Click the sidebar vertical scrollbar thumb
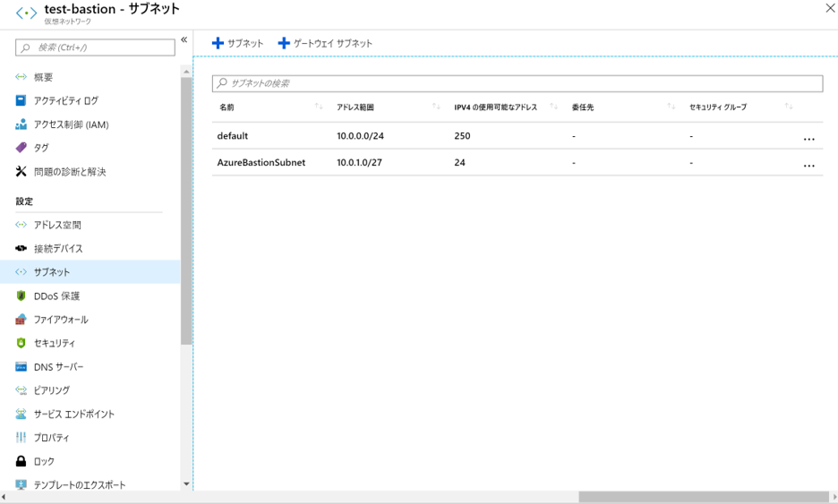Image resolution: width=838 pixels, height=504 pixels. (186, 211)
